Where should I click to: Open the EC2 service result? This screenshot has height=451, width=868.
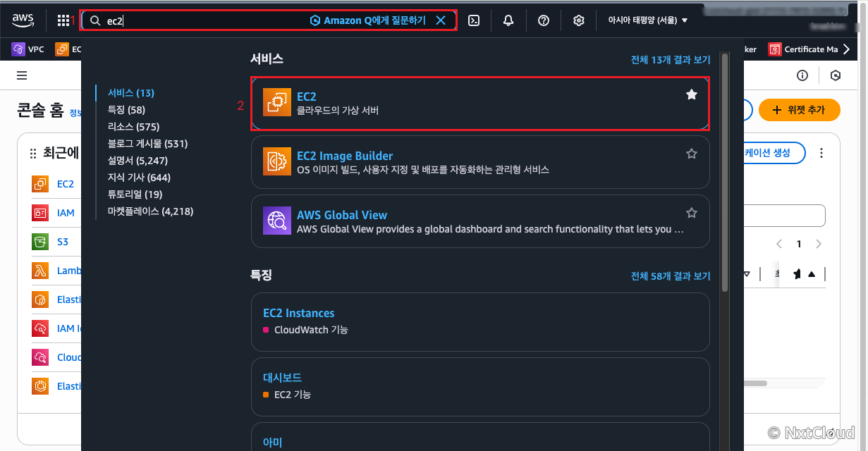(x=480, y=103)
